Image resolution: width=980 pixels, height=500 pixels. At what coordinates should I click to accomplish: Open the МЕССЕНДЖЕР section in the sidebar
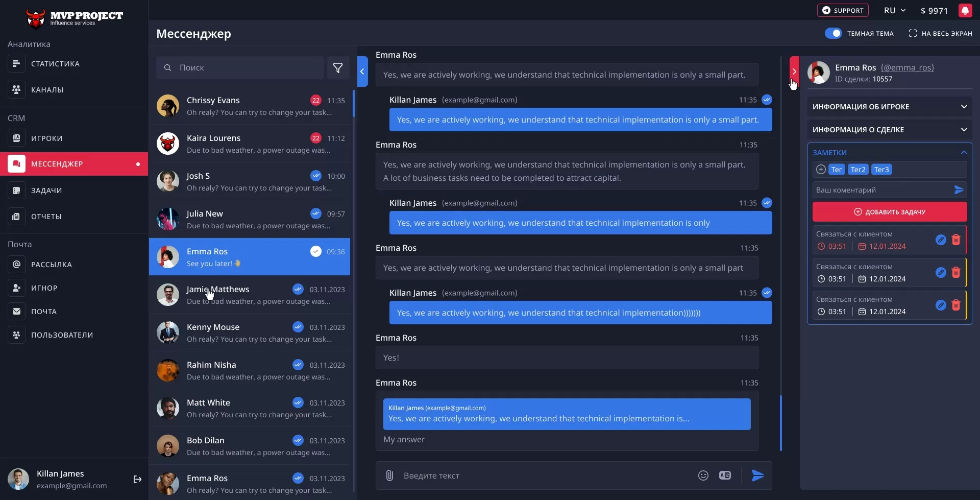coord(58,163)
